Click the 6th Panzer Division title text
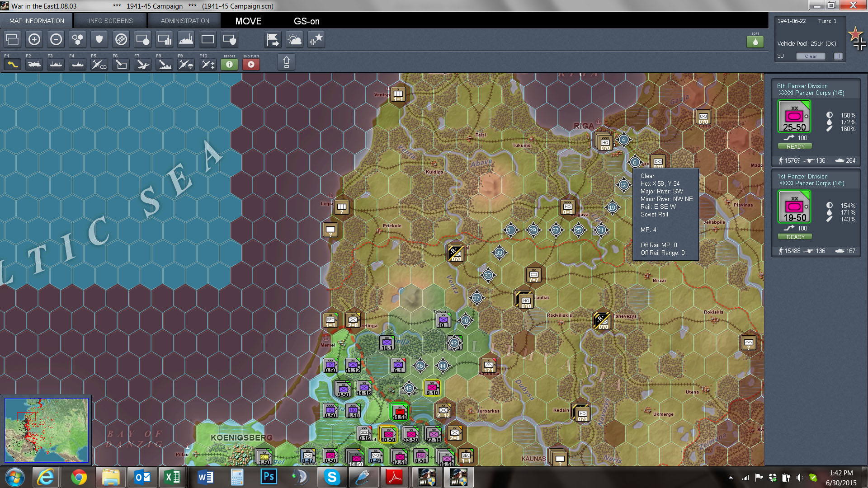Image resolution: width=868 pixels, height=488 pixels. [x=802, y=86]
